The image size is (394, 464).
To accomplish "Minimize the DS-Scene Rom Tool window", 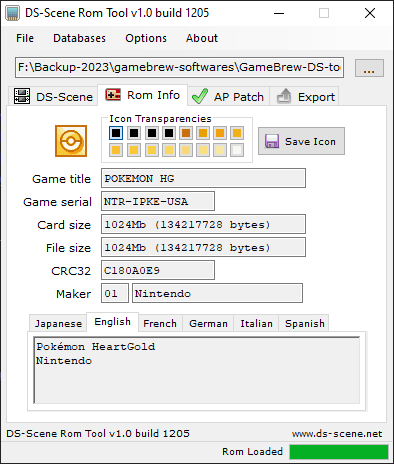I will tap(279, 13).
